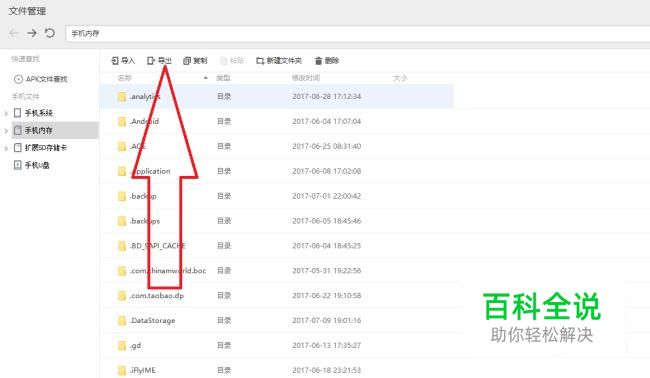Click the date 2017-07-01 22:00:42
The height and width of the screenshot is (378, 650).
[x=327, y=196]
